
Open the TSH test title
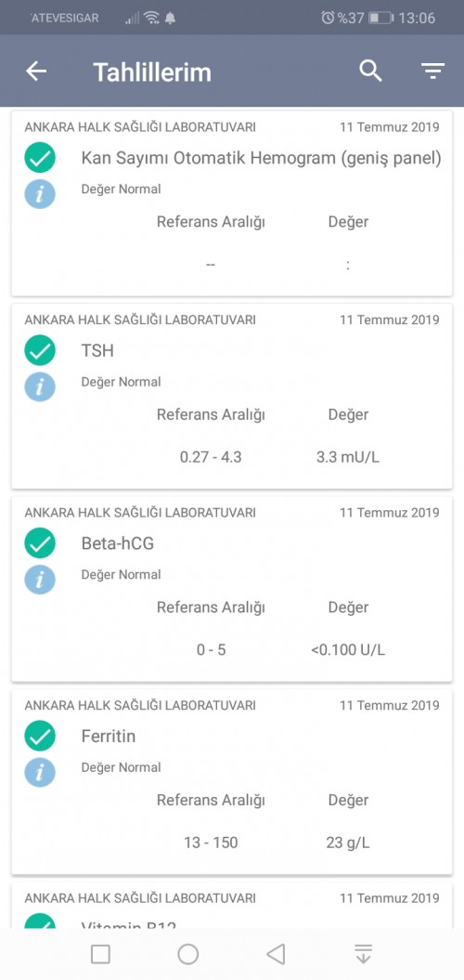pos(97,350)
